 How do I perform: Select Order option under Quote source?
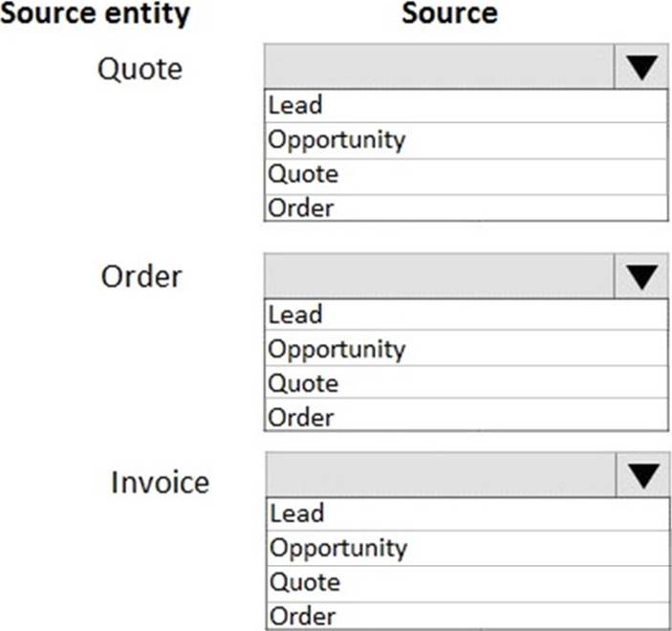[466, 207]
